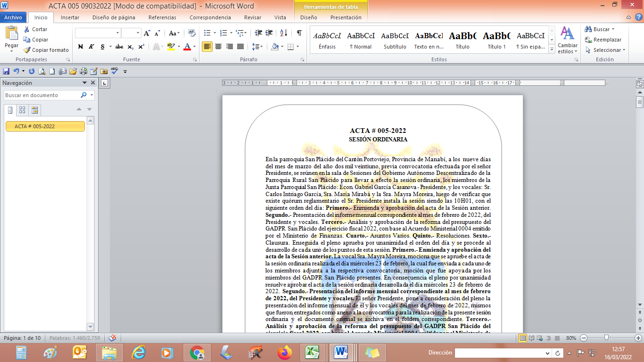The height and width of the screenshot is (362, 644).
Task: Click the increase indent icon
Action: [269, 33]
